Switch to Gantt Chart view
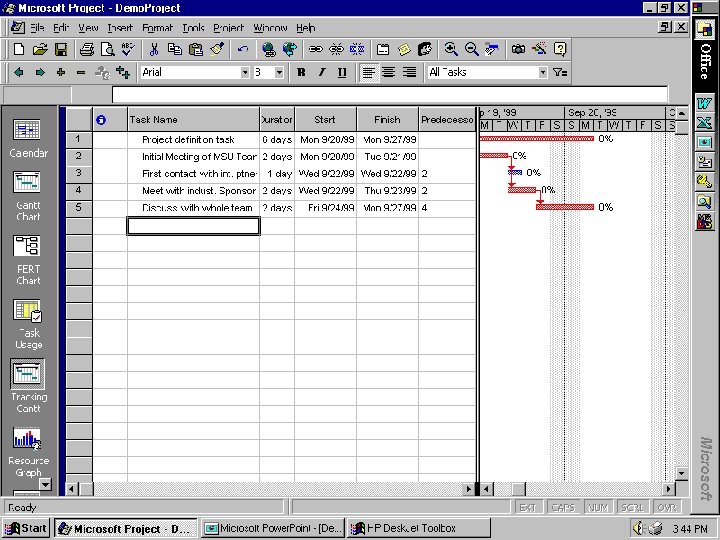The width and height of the screenshot is (720, 540). pos(28,197)
